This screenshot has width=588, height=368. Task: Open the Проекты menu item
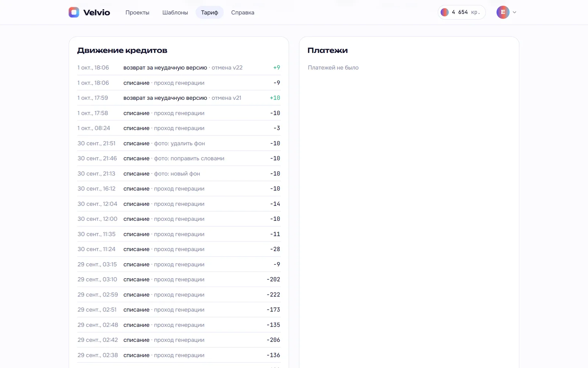137,13
